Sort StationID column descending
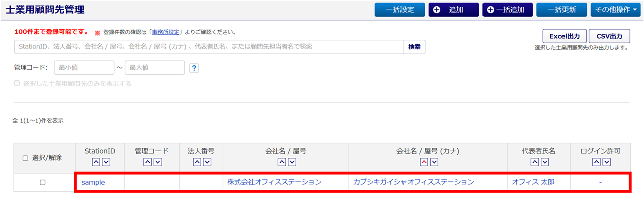 [106, 162]
